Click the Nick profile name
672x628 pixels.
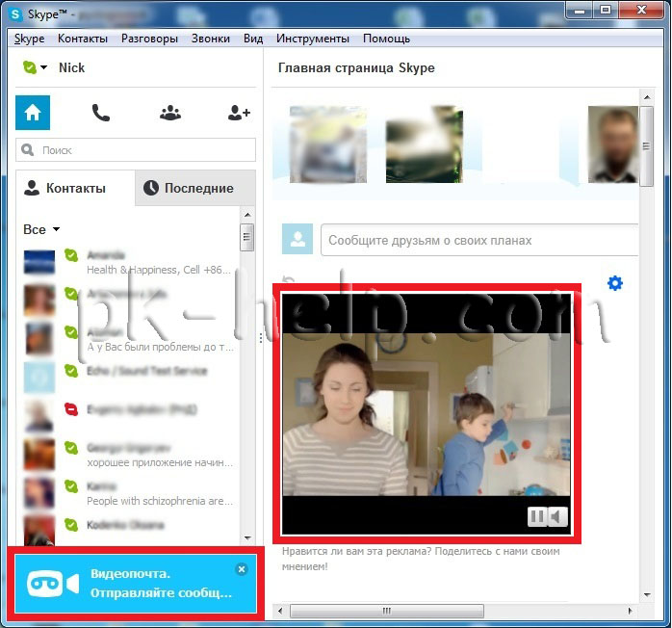pos(71,67)
